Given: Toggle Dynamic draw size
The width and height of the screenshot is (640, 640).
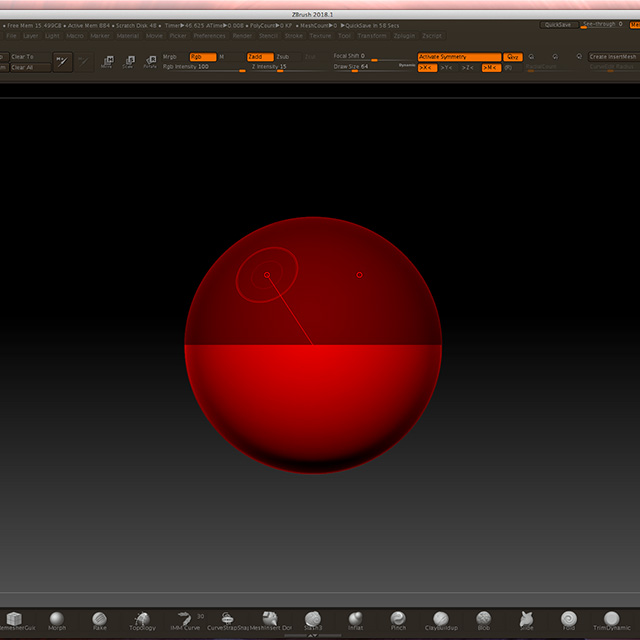Looking at the screenshot, I should coord(407,65).
